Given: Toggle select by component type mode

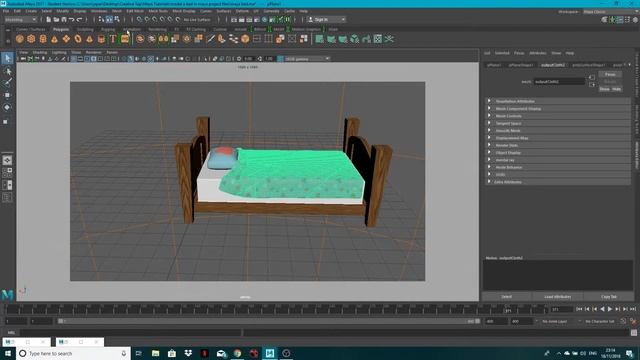Looking at the screenshot, I should point(117,19).
